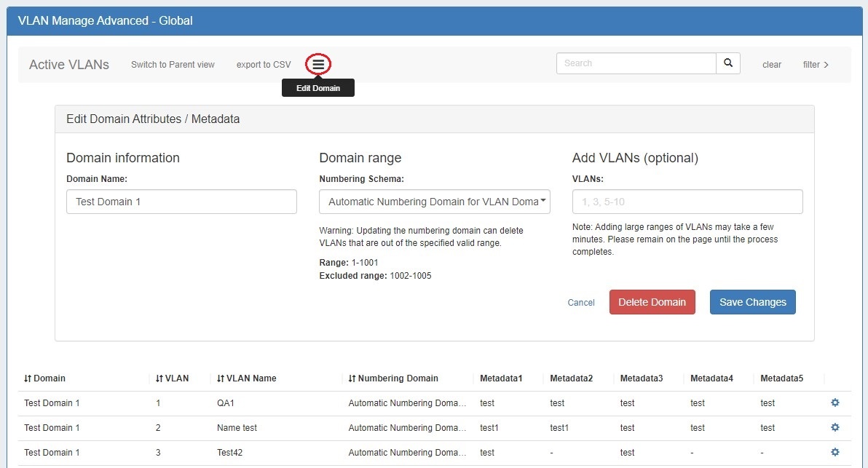Image resolution: width=868 pixels, height=468 pixels.
Task: Open gear settings for Test42 row
Action: pos(835,452)
